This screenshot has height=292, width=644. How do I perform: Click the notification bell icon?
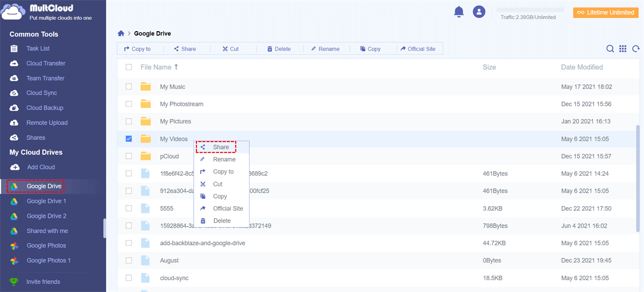[x=458, y=12]
